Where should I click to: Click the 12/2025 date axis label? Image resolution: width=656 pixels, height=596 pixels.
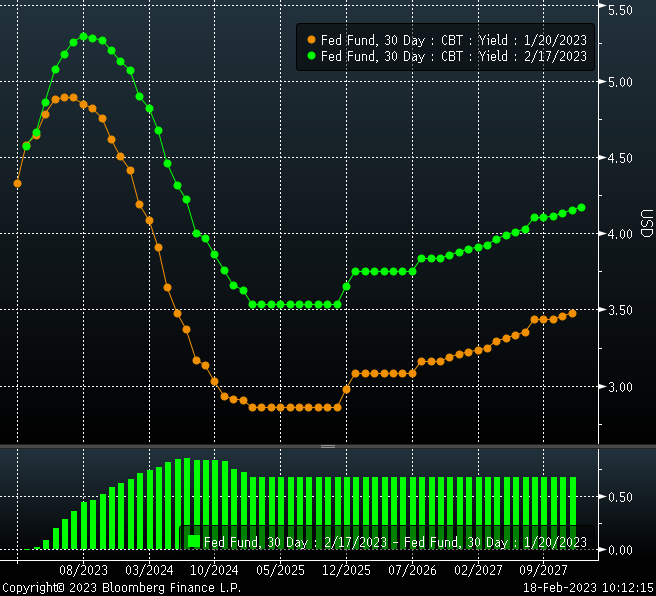click(x=346, y=569)
